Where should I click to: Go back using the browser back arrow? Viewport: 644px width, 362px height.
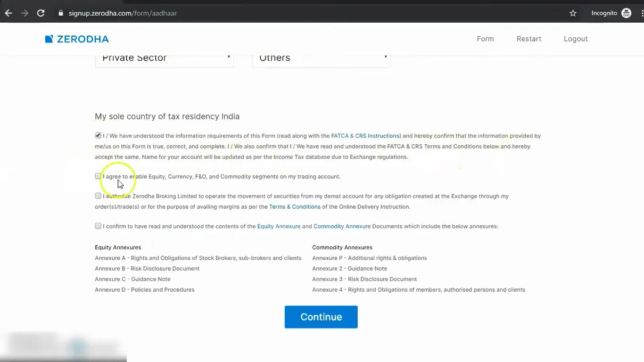8,13
